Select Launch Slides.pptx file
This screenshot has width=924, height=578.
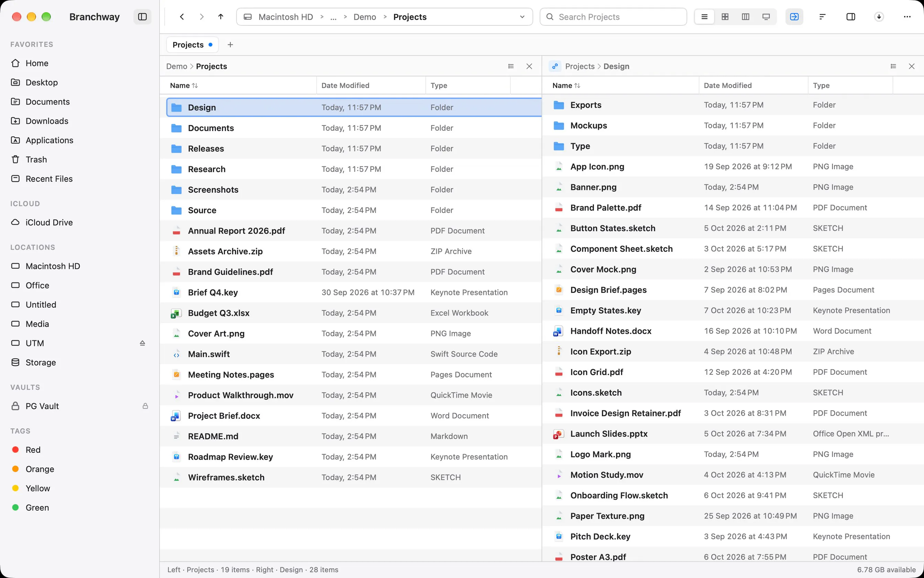tap(733, 433)
